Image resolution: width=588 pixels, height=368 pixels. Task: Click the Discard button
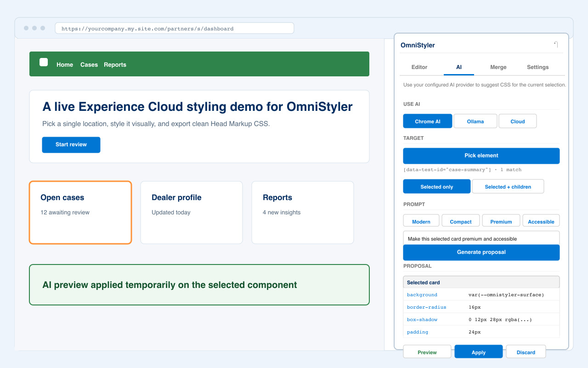click(x=526, y=352)
